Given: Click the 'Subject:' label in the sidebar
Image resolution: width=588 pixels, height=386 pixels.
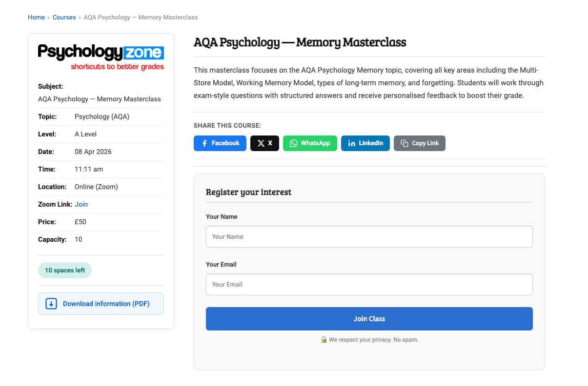Looking at the screenshot, I should coord(51,86).
